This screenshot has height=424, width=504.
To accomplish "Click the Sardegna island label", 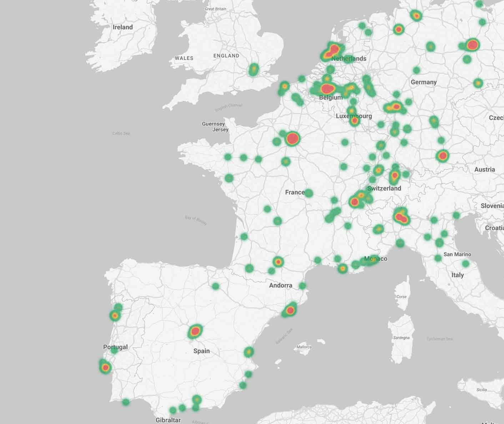I will pos(401,337).
